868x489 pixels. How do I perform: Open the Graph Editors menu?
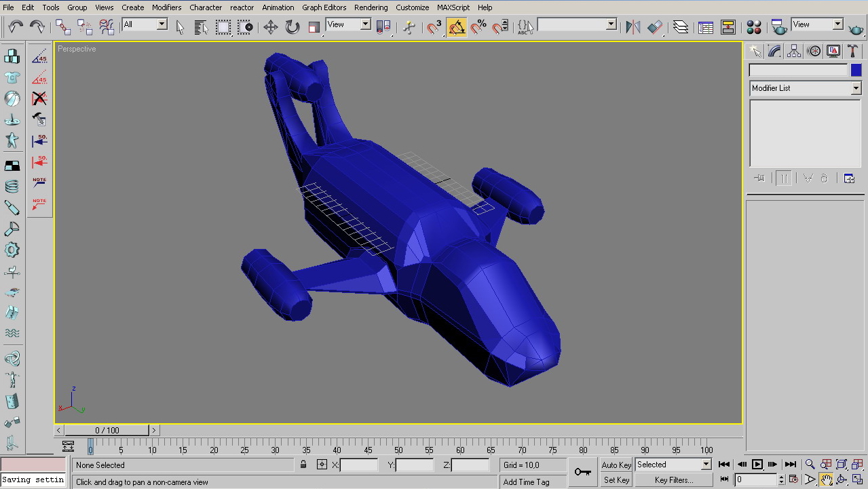324,7
